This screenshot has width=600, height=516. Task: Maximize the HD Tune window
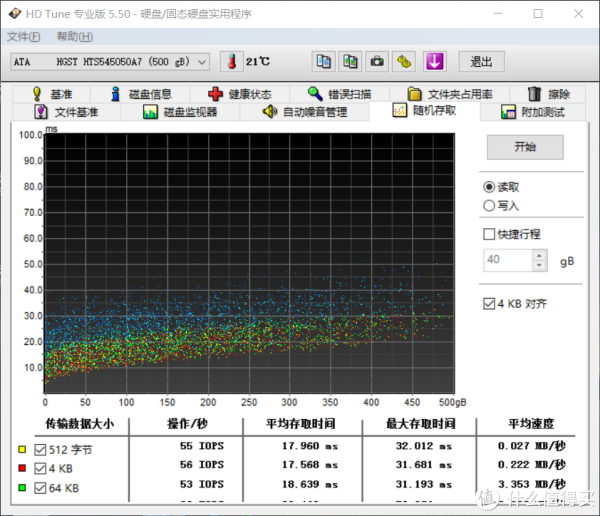538,14
